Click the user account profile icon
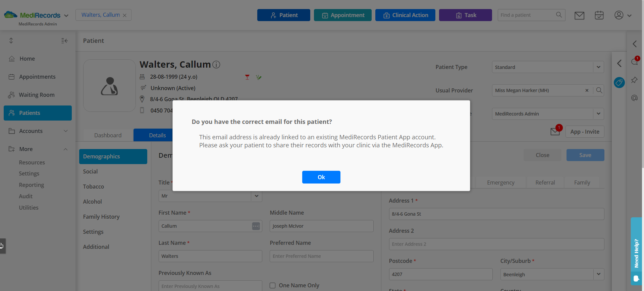Viewport: 644px width, 291px height. [619, 15]
